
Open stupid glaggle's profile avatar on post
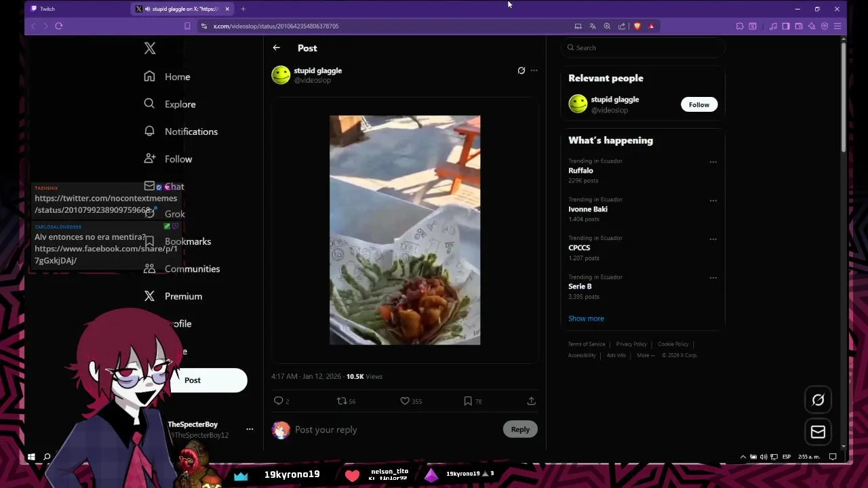click(281, 75)
